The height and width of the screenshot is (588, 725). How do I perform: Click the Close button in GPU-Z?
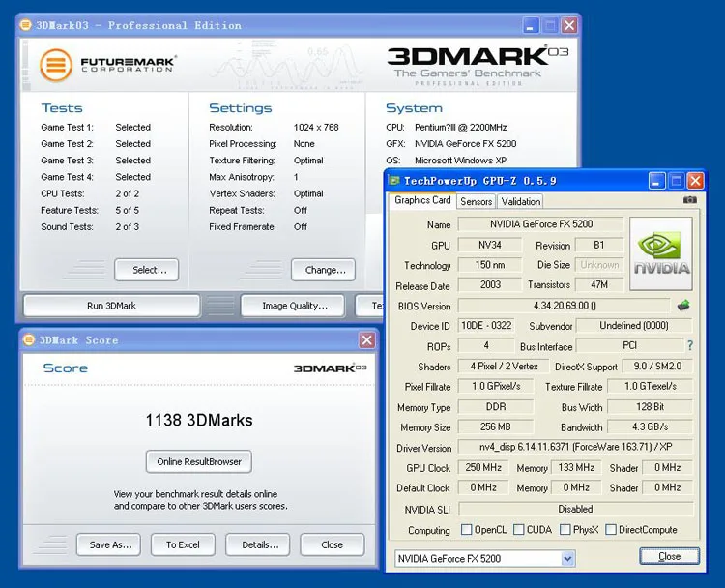[670, 556]
